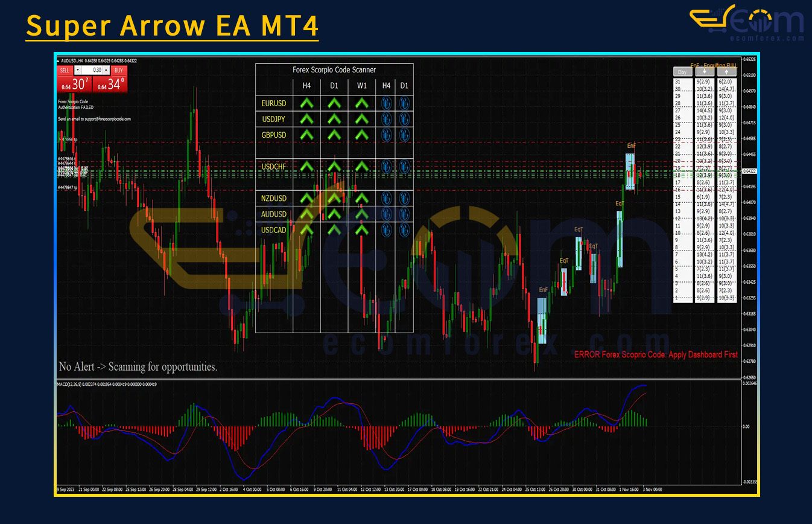Select the AUDUSD D1 trend arrow
Viewport: 812px width, 524px height.
334,214
